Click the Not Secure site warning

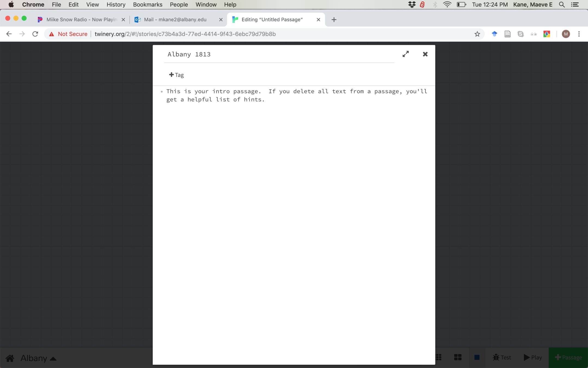[x=68, y=34]
